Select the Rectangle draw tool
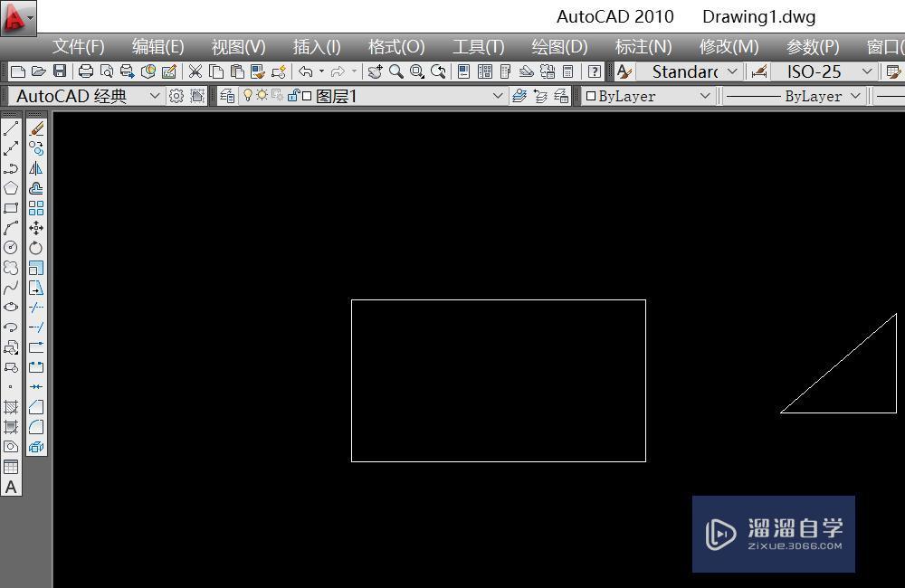 (x=11, y=208)
